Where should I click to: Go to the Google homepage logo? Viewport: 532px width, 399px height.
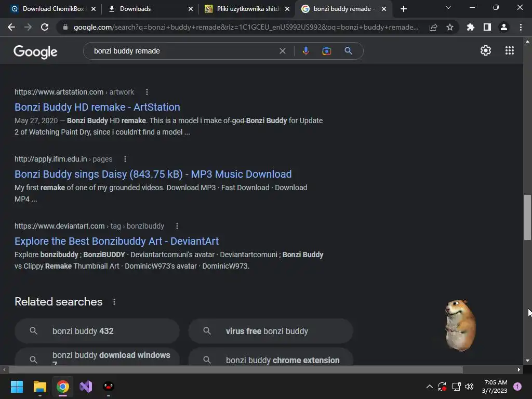(x=35, y=51)
